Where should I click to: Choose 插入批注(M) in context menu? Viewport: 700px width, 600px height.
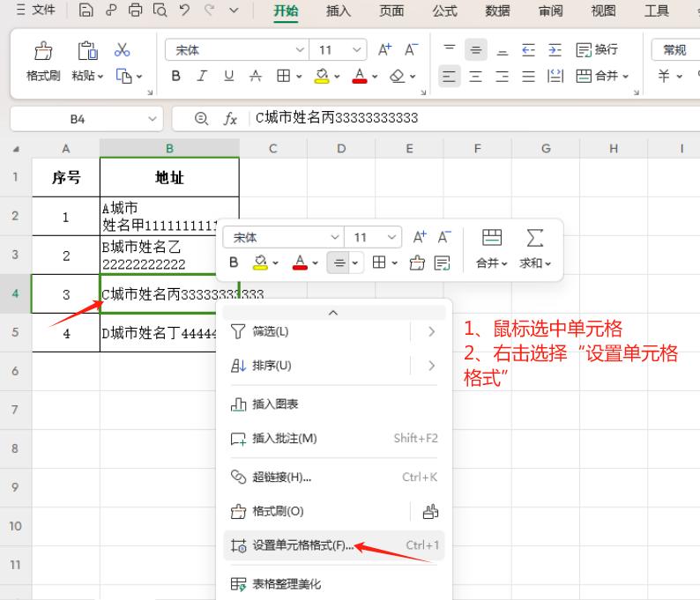(x=334, y=439)
